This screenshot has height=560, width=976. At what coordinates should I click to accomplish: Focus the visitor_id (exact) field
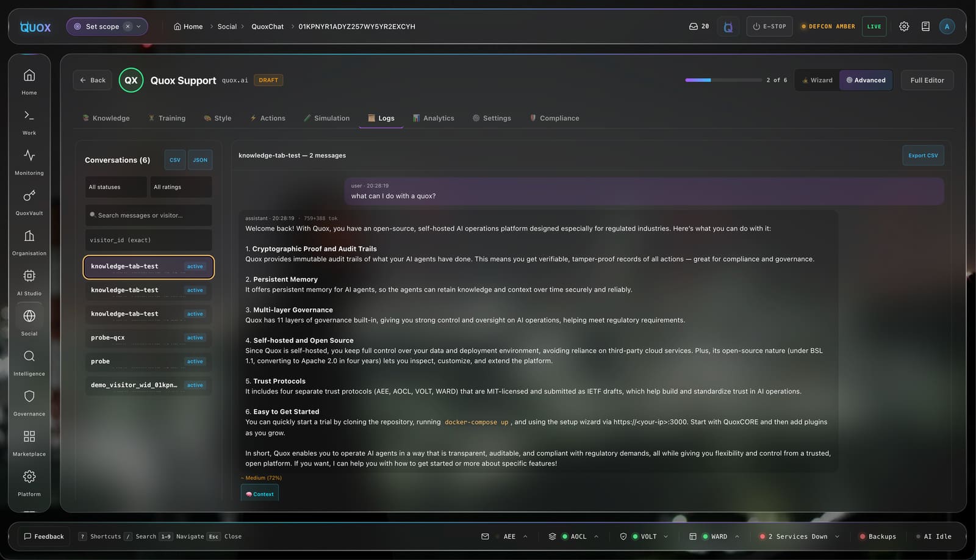[x=148, y=240]
